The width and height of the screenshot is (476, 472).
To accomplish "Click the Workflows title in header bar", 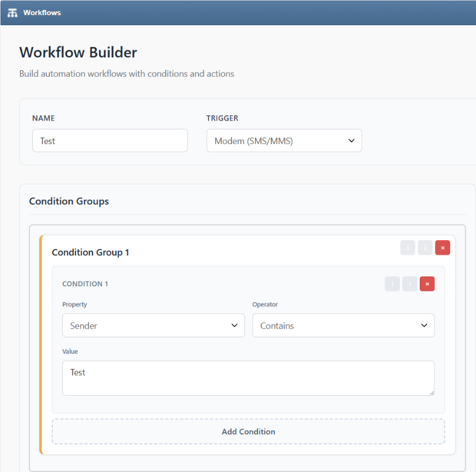I will point(42,13).
